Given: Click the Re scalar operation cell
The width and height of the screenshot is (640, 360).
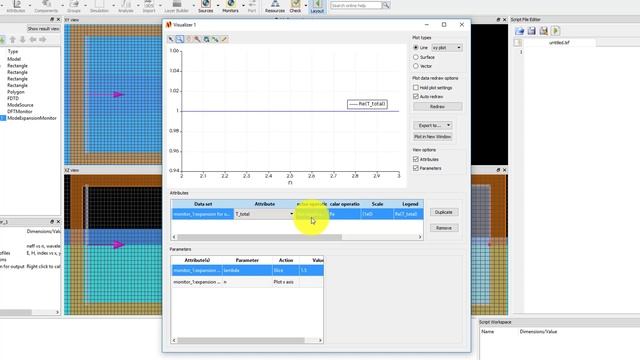Looking at the screenshot, I should 344,214.
